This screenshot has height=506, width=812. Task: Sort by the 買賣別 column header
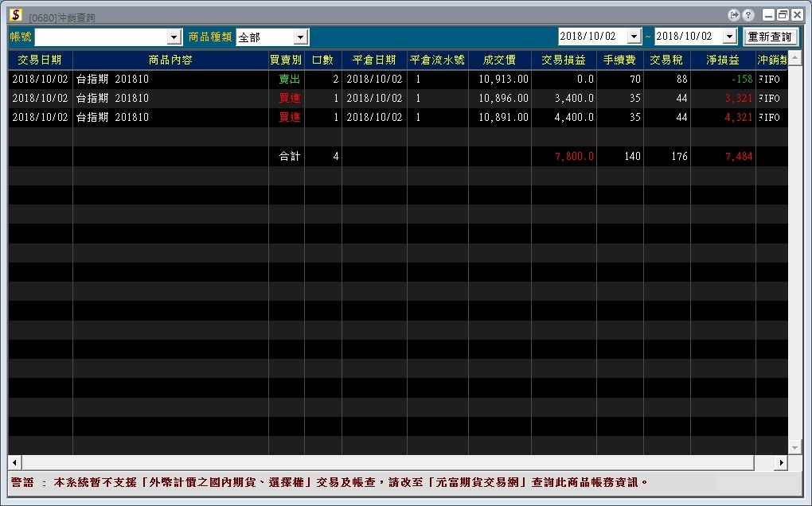click(287, 60)
